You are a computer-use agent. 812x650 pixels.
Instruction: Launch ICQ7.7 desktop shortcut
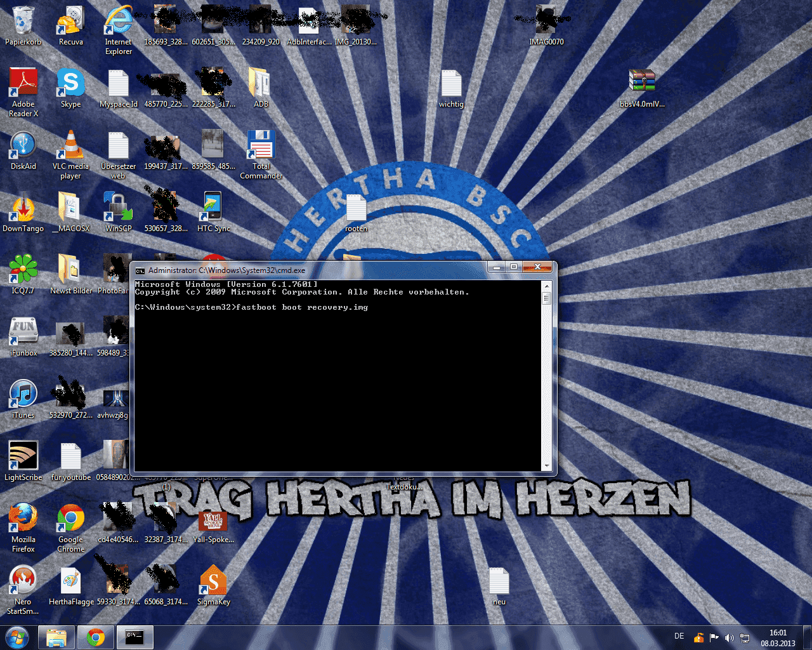(23, 275)
